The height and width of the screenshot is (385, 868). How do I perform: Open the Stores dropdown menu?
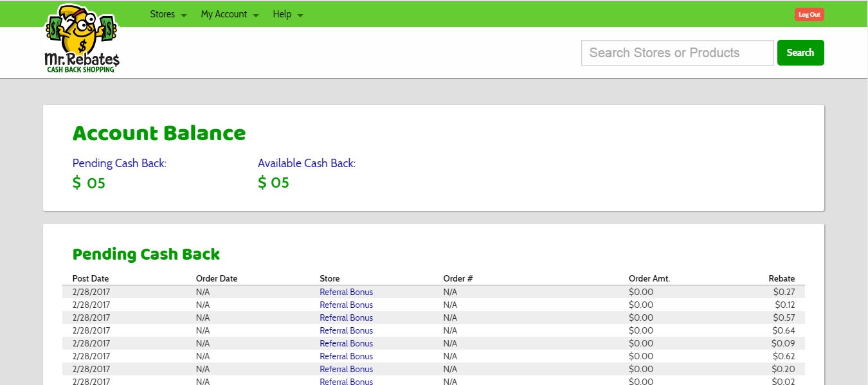[x=168, y=14]
